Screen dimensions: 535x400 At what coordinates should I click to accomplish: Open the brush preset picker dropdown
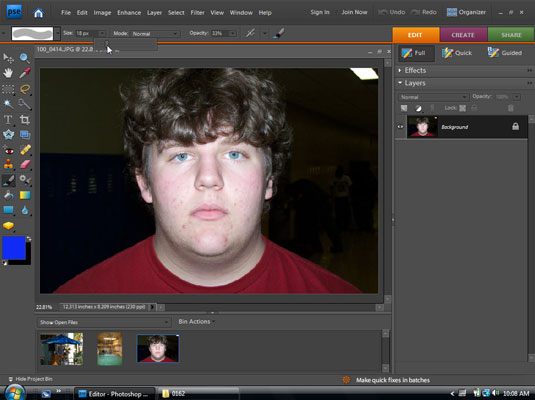(57, 33)
